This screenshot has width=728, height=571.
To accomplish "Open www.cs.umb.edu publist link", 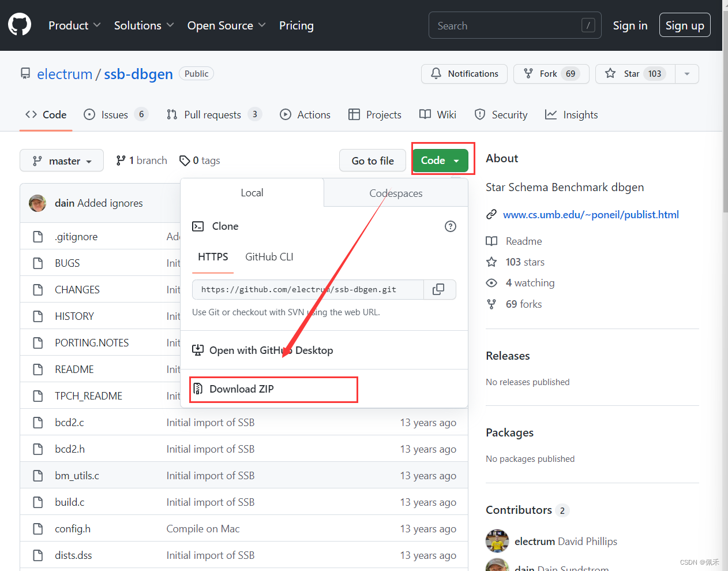I will coord(591,215).
